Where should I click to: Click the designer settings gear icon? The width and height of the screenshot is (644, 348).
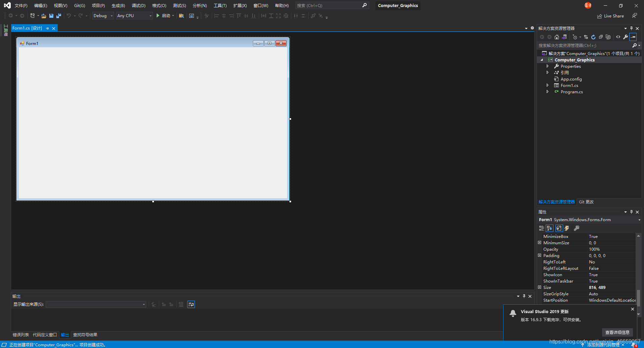(532, 28)
